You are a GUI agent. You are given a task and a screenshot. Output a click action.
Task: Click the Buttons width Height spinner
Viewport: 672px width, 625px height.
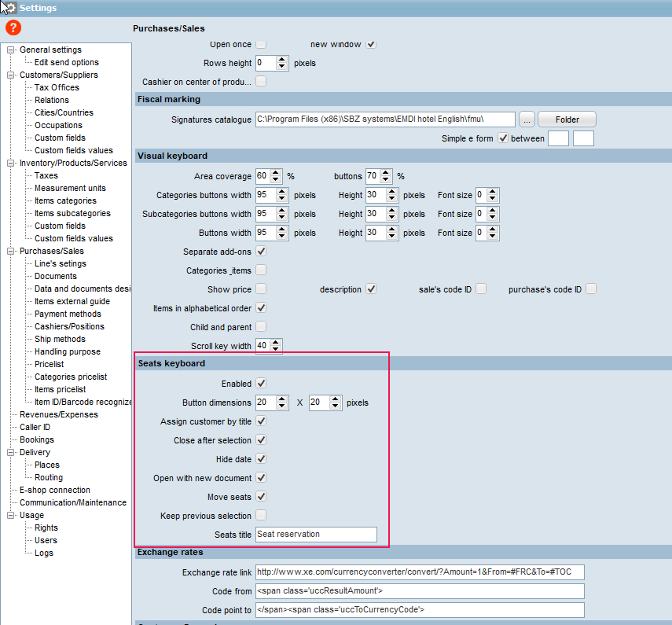pyautogui.click(x=382, y=233)
